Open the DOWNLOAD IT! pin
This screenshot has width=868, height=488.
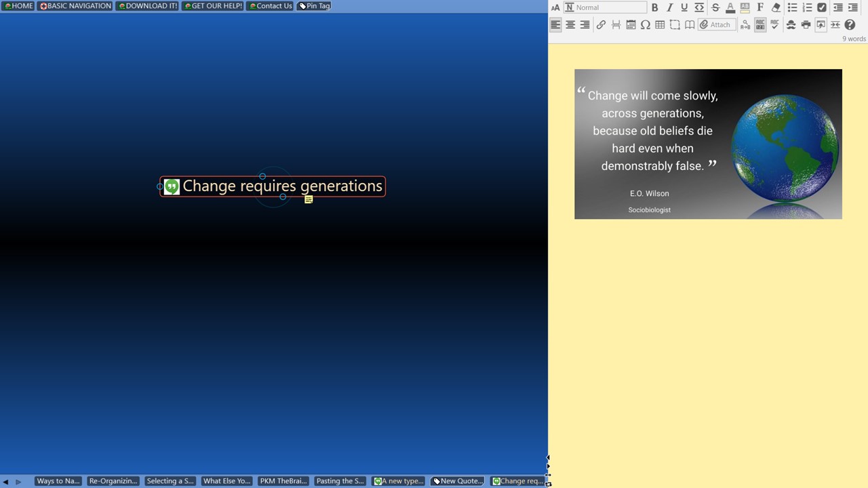coord(147,6)
